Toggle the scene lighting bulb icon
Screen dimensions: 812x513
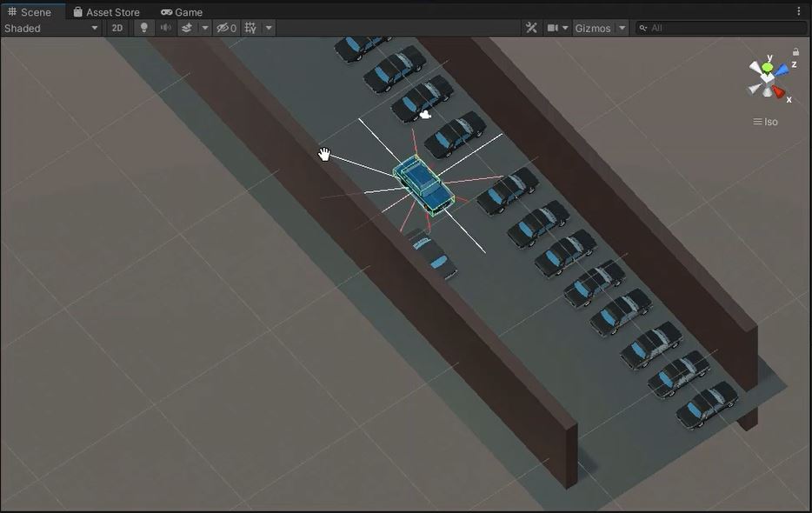[143, 28]
